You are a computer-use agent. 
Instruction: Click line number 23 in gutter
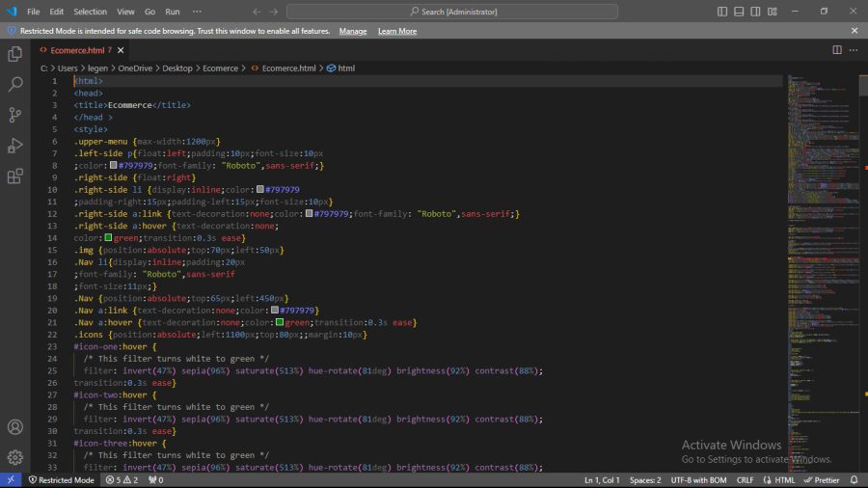52,346
